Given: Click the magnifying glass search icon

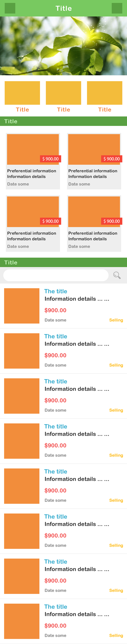Looking at the screenshot, I should (x=117, y=275).
